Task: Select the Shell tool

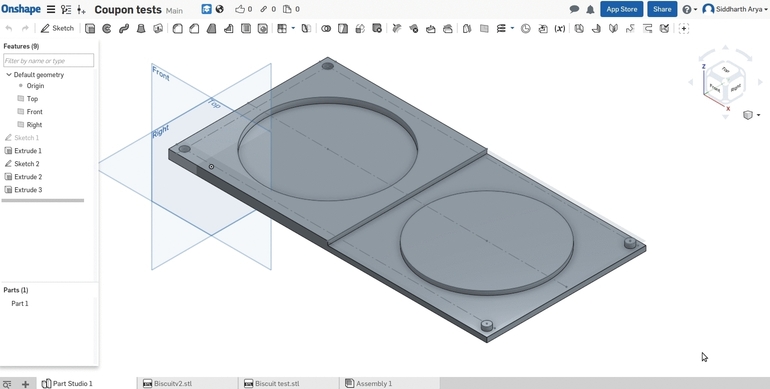Action: tap(246, 28)
